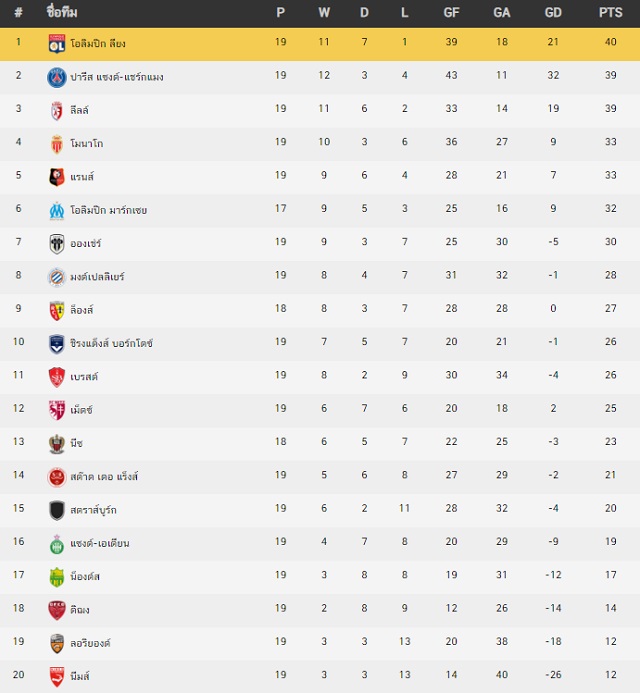Select the Bordeaux crest in row 10
Viewport: 640px width, 693px height.
point(57,344)
